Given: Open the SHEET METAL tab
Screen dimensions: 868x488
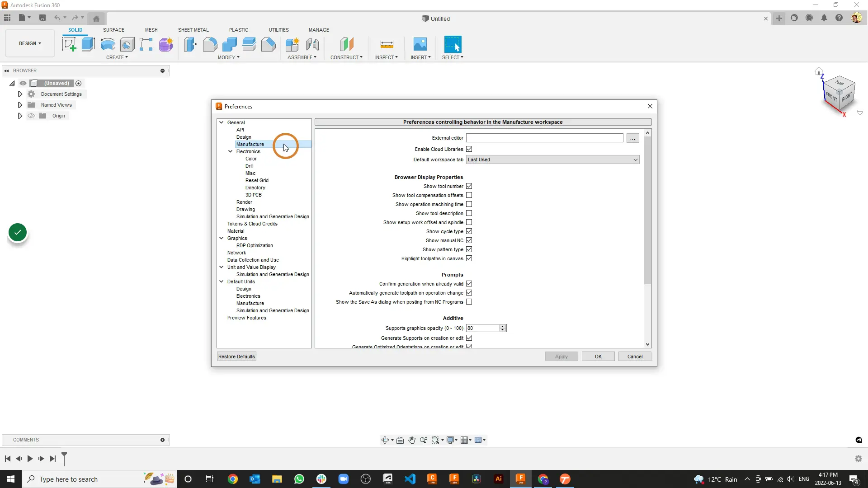Looking at the screenshot, I should click(193, 30).
